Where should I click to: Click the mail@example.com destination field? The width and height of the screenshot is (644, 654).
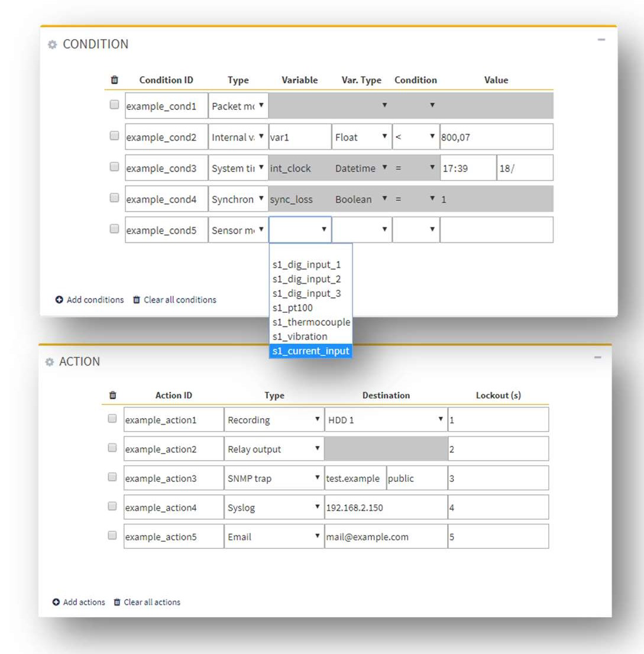[386, 537]
